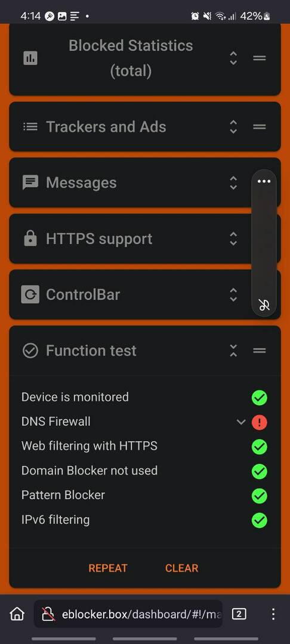Expand DNS Firewall details chevron

pos(241,422)
